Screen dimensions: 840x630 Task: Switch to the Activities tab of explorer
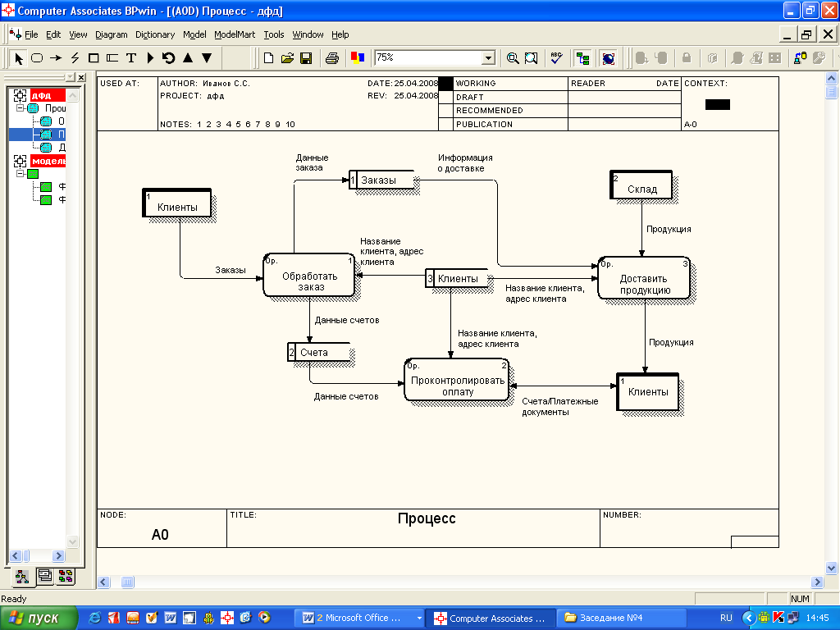(22, 577)
